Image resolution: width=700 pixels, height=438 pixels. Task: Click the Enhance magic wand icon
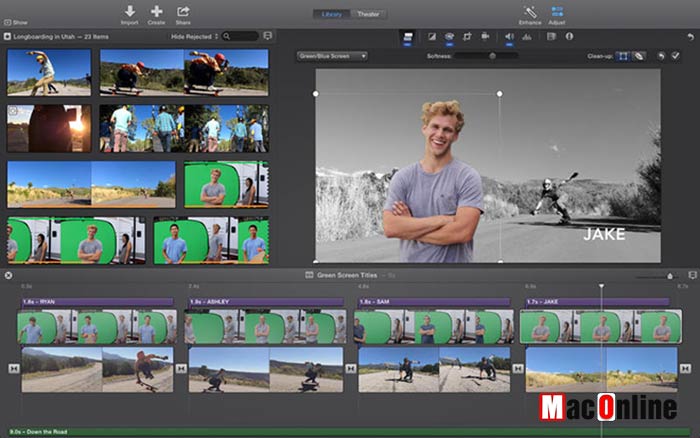point(530,12)
